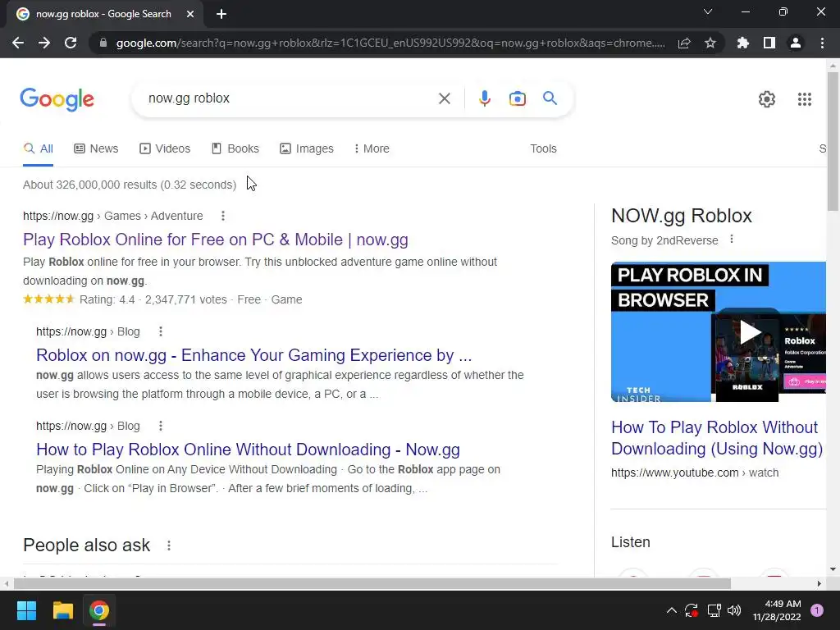Open the People also ask options menu
Image resolution: width=840 pixels, height=630 pixels.
coord(169,546)
